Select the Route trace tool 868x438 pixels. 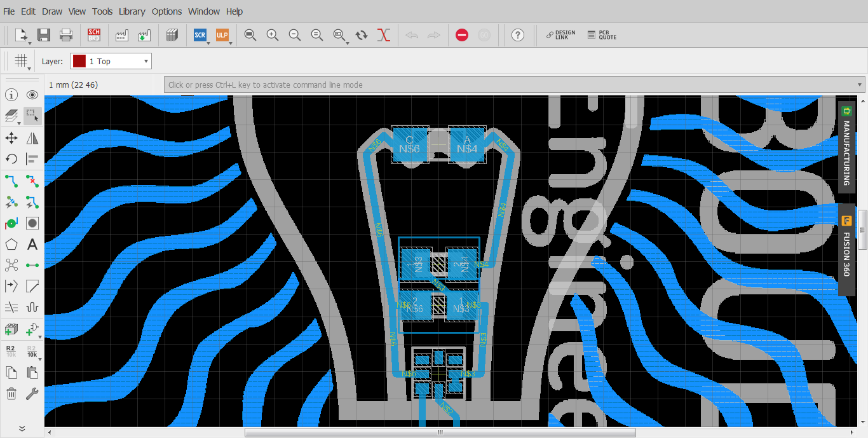click(x=11, y=181)
